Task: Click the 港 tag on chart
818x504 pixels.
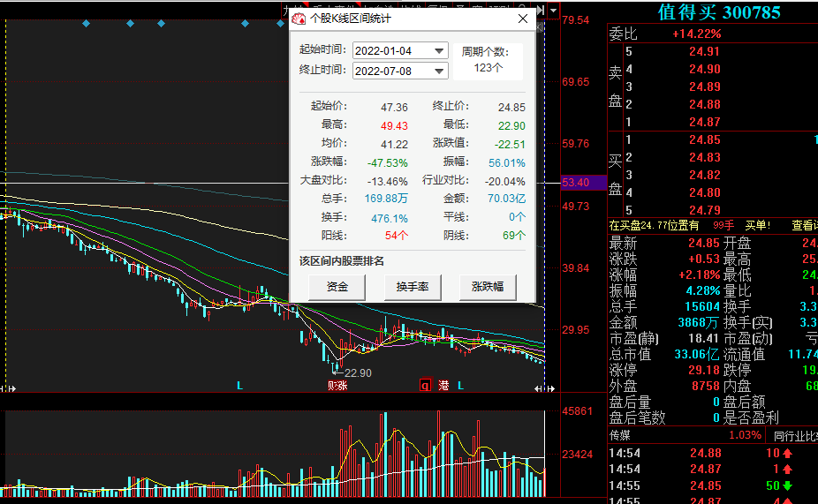Action: (443, 386)
